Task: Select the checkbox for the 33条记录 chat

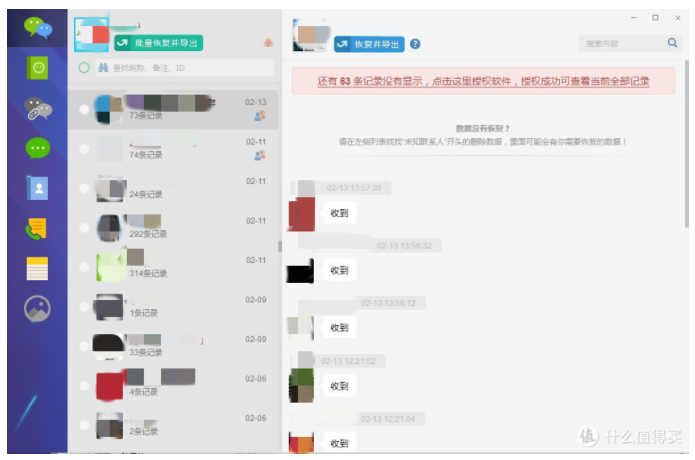Action: click(x=84, y=346)
